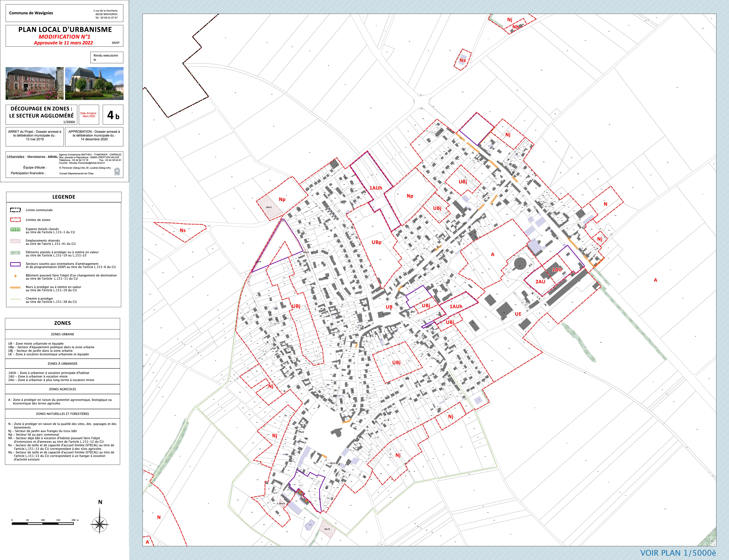Click the Conseil Départemental de l'Oise text
This screenshot has height=560, width=729.
[x=76, y=173]
